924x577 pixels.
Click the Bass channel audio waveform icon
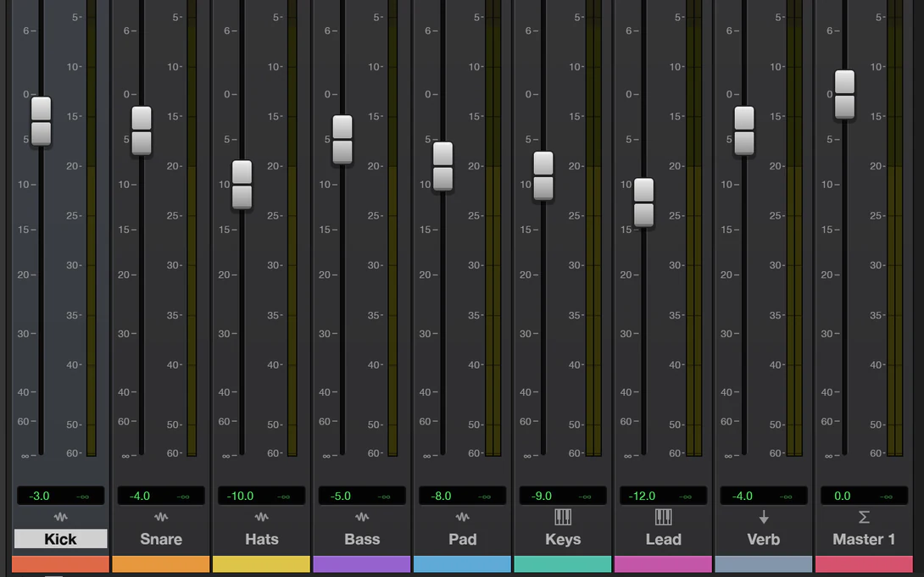tap(362, 517)
